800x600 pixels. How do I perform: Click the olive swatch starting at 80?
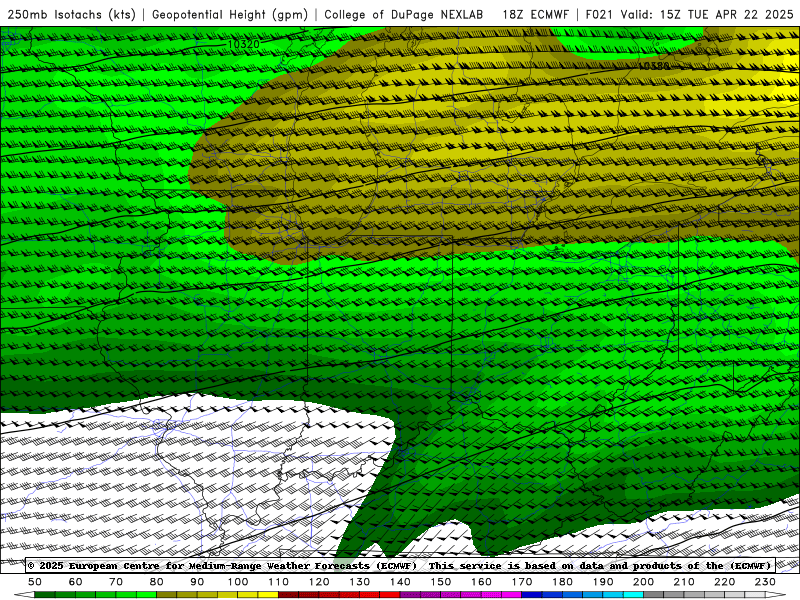pos(166,595)
